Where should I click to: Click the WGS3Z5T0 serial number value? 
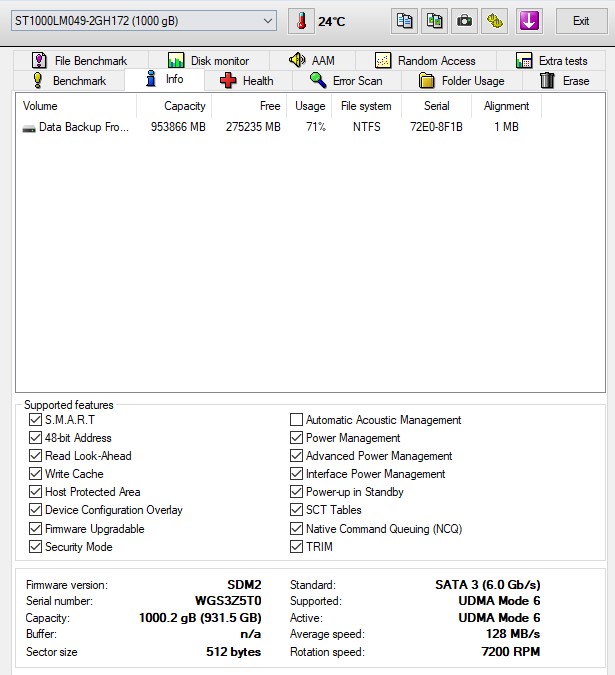coord(228,601)
